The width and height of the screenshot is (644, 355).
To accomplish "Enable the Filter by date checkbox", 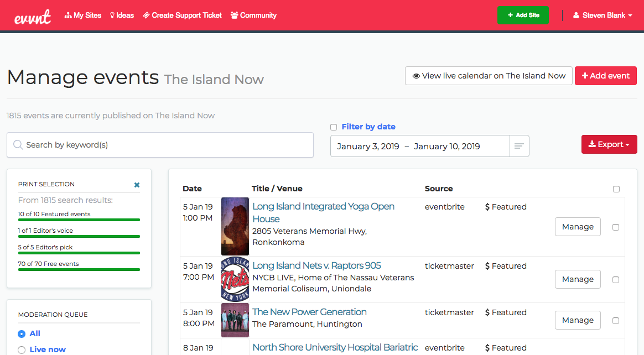I will (334, 127).
